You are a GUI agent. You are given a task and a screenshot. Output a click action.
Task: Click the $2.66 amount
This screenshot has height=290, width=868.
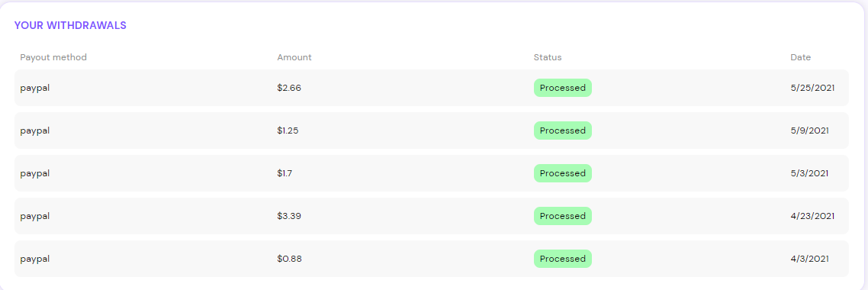pyautogui.click(x=289, y=88)
